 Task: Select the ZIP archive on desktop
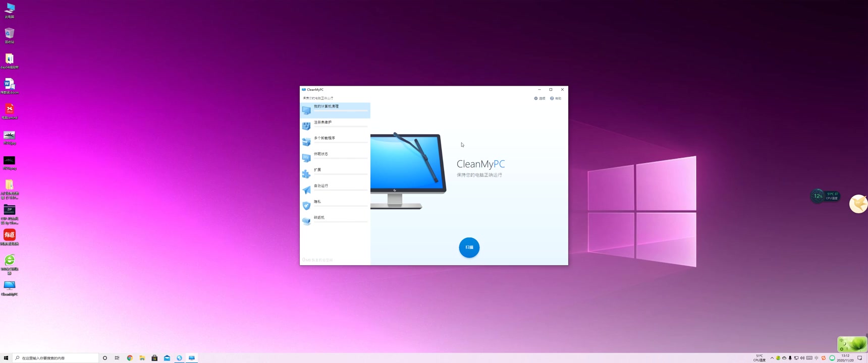pos(10,214)
